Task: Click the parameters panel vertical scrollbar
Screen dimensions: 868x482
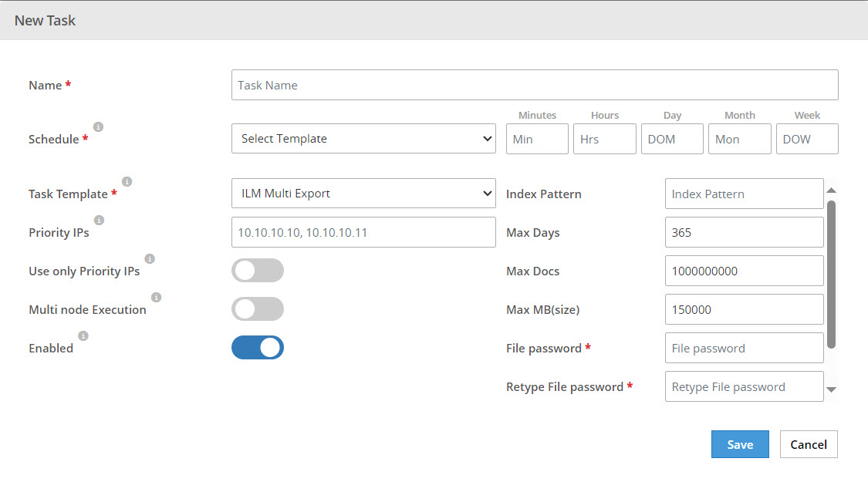Action: click(831, 274)
